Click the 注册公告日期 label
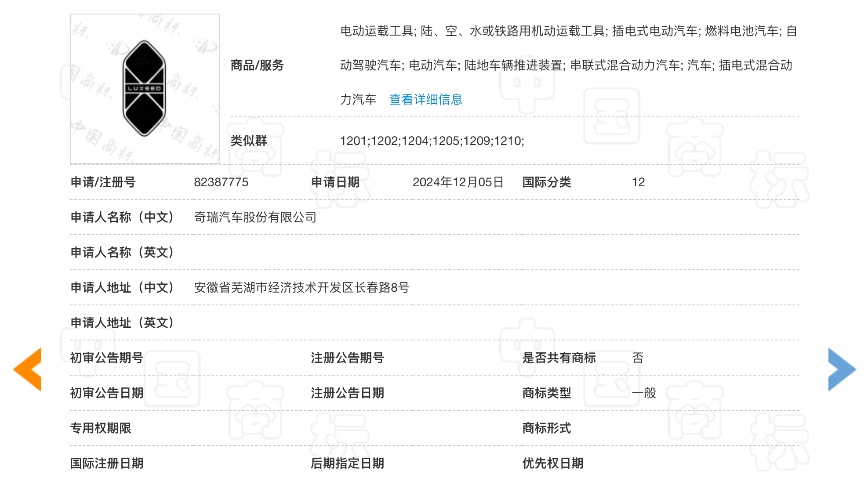Viewport: 868px width, 478px height. coord(347,393)
